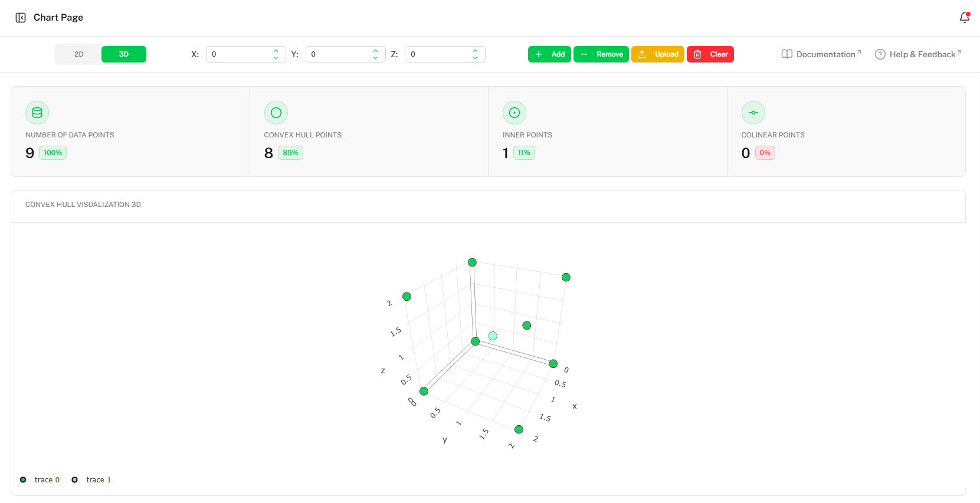Select the topmost hull point on z axis
This screenshot has width=980, height=503.
(472, 262)
